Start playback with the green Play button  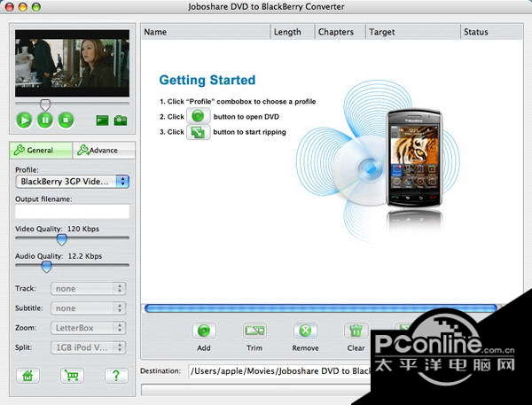(x=24, y=120)
